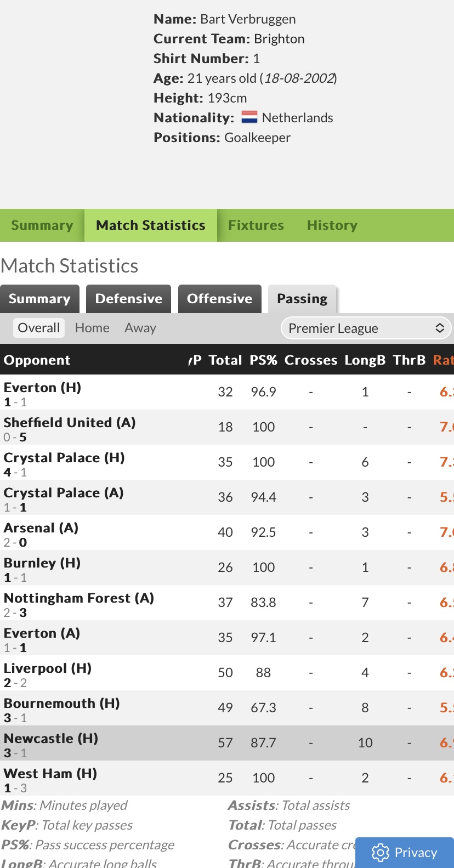Image resolution: width=454 pixels, height=868 pixels.
Task: Open the Arsenal (A) match link
Action: point(41,528)
